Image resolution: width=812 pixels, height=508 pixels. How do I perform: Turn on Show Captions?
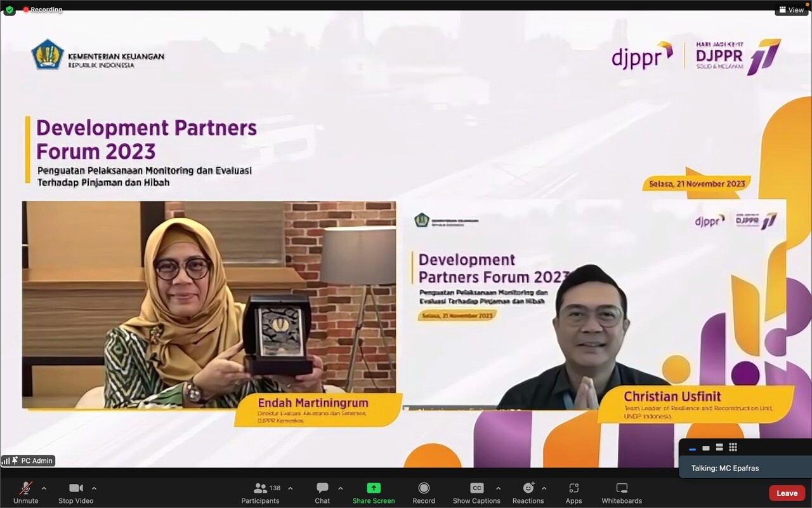tap(476, 493)
